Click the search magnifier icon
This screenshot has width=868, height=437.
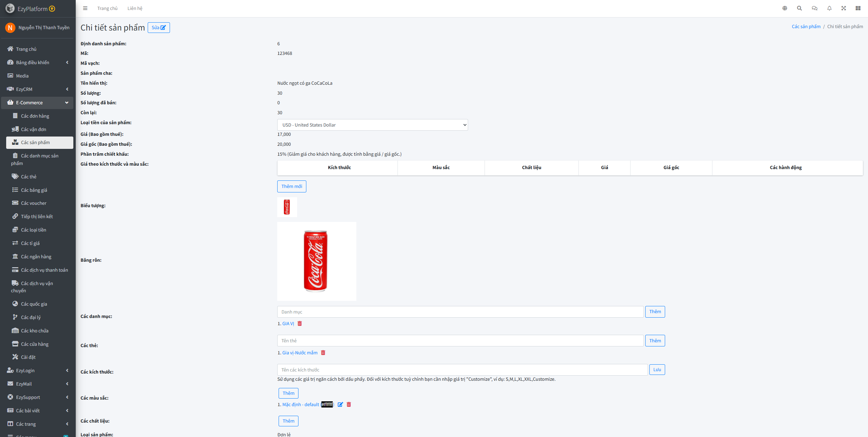(799, 8)
